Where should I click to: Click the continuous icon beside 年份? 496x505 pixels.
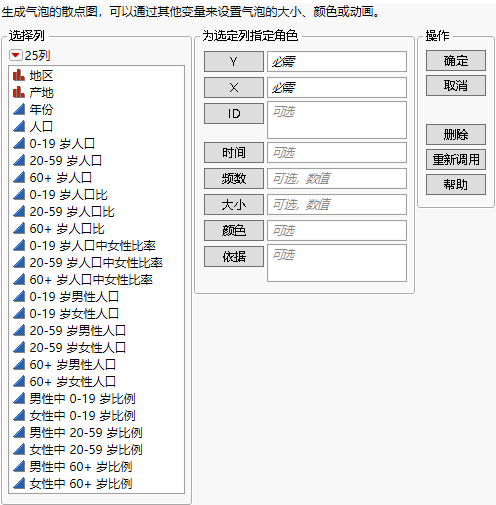click(x=19, y=109)
